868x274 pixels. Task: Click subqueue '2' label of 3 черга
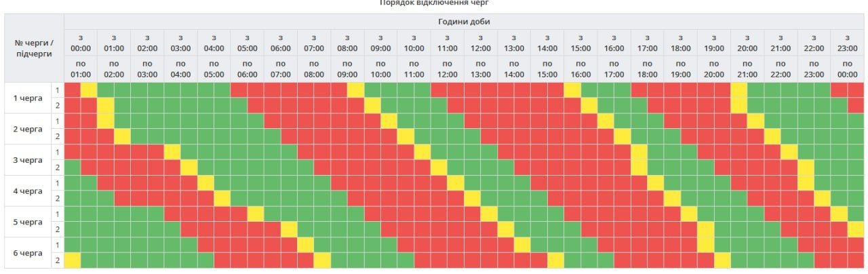point(58,168)
